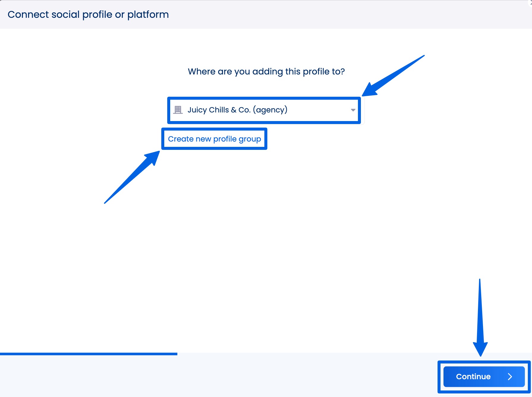
Task: Click the '(agency)' text in the dropdown
Action: click(270, 110)
